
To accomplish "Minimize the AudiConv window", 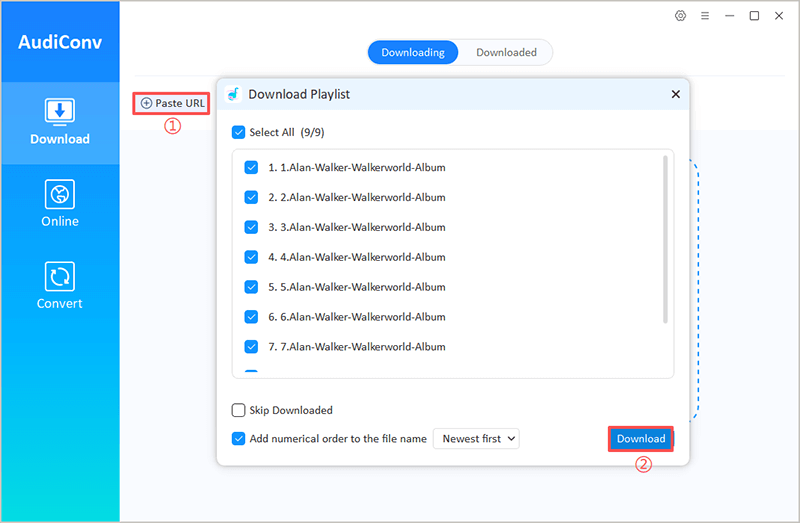I will point(730,16).
